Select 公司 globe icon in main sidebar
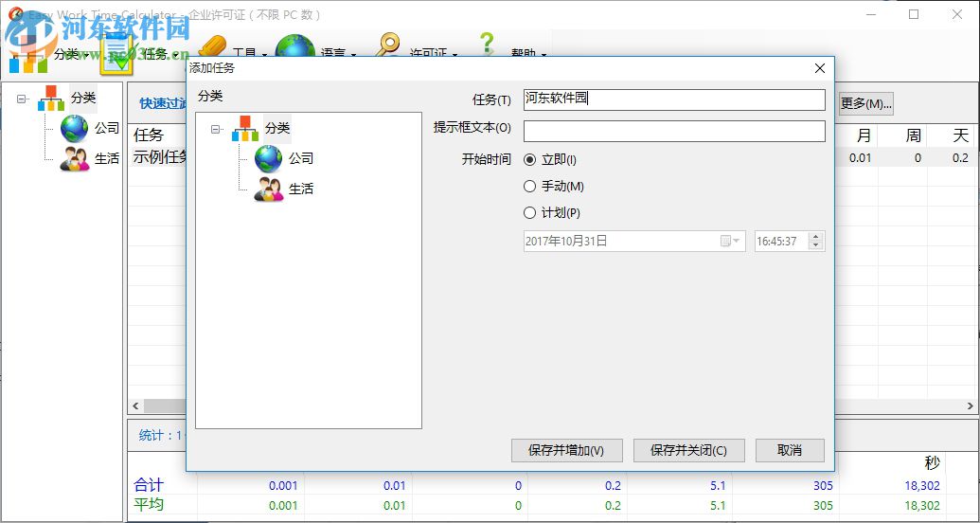The height and width of the screenshot is (523, 980). pos(75,128)
